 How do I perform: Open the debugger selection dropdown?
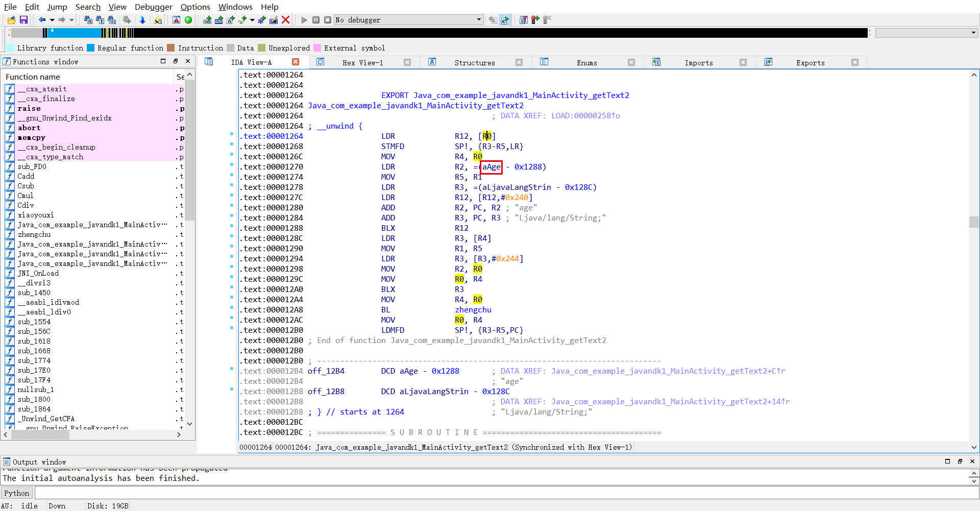[479, 20]
